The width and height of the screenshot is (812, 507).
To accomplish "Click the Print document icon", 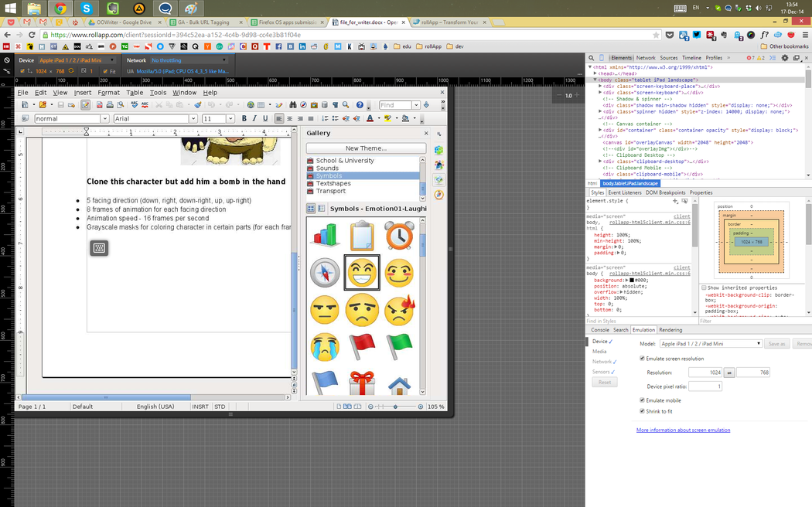I will click(111, 105).
